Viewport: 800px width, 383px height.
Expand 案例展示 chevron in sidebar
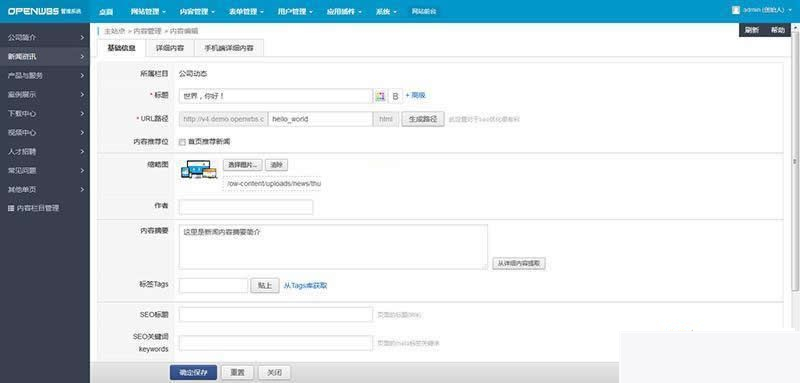point(82,94)
